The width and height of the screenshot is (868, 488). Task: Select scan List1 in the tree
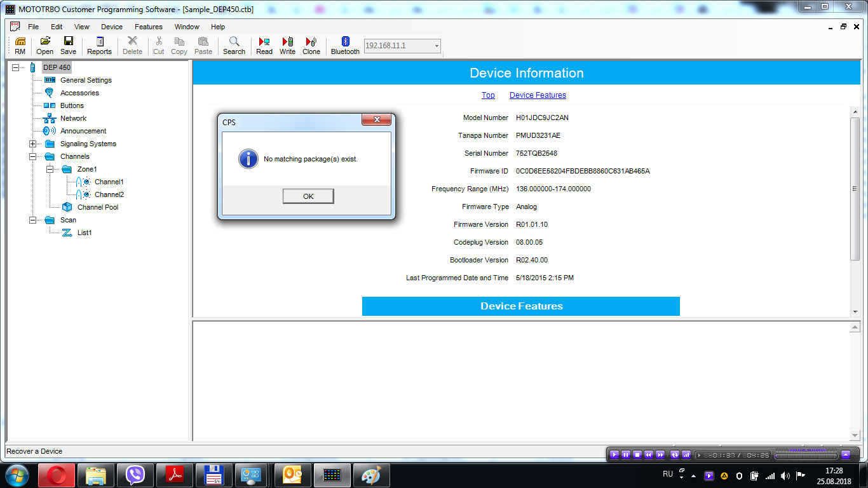pos(85,233)
